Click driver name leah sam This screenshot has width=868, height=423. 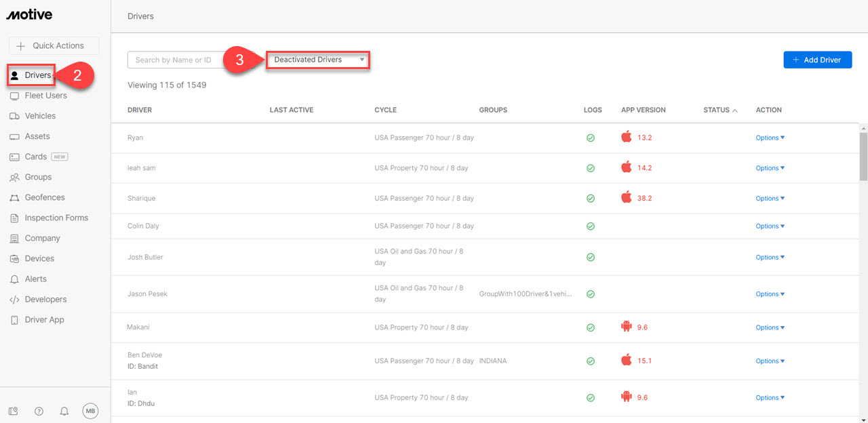coord(142,168)
